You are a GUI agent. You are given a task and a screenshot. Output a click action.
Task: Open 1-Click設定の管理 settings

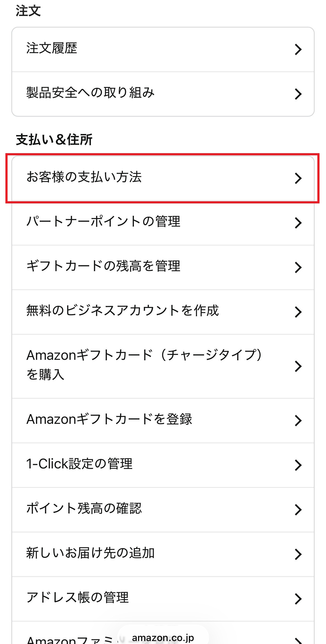(79, 464)
